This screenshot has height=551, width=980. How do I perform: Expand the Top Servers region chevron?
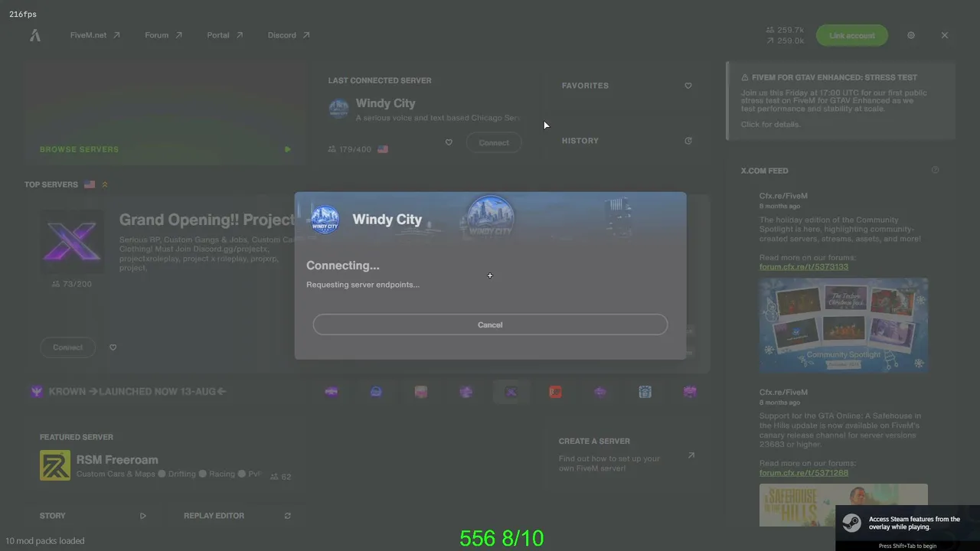[x=105, y=184]
